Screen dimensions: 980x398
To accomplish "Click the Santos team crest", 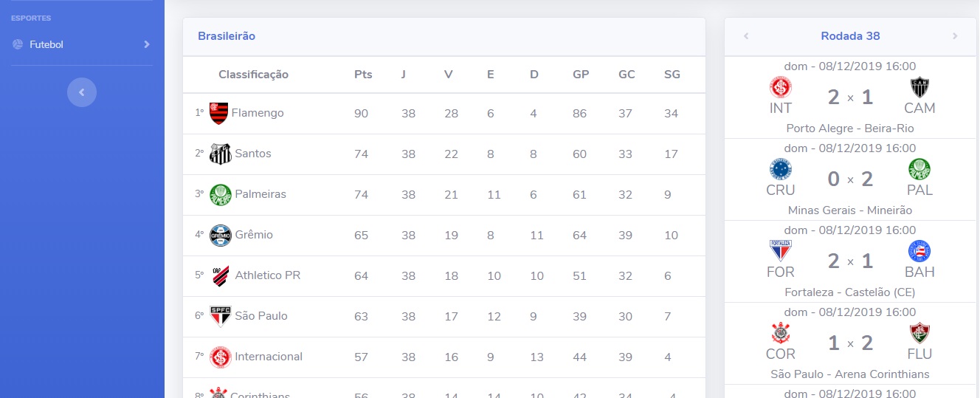I will 220,154.
